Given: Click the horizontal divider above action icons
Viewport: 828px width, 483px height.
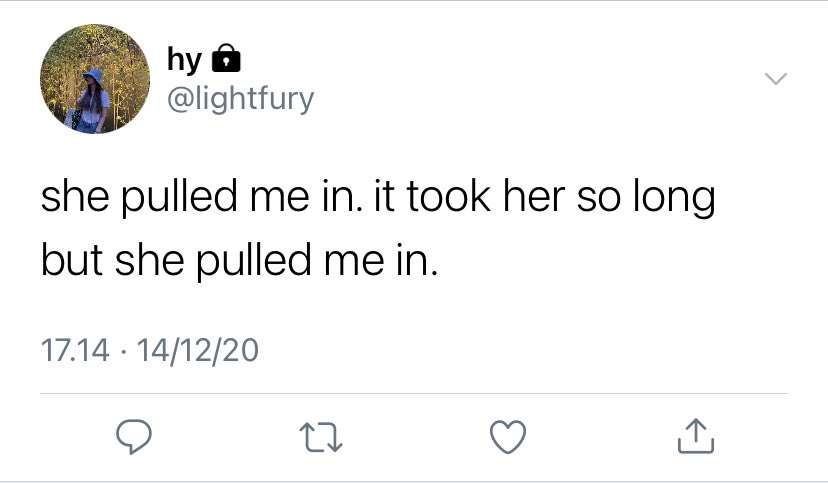Looking at the screenshot, I should point(414,393).
